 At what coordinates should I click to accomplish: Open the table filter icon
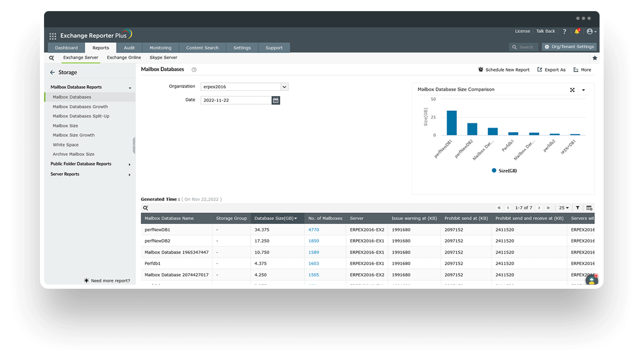click(x=578, y=208)
